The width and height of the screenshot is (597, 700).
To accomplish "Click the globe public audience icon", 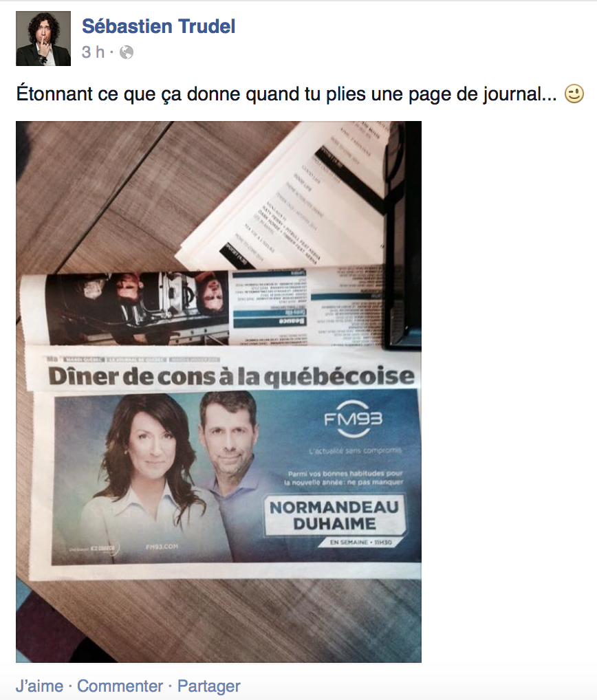I will [x=127, y=52].
